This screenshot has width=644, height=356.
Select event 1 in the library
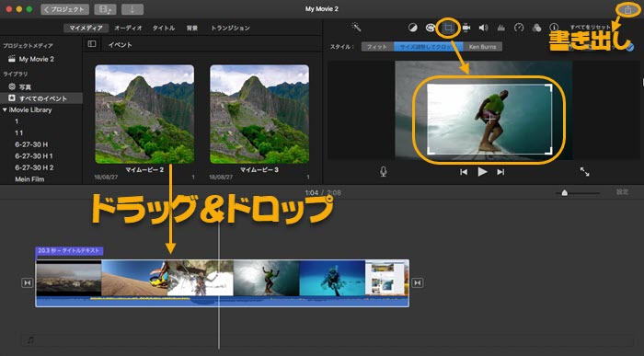pyautogui.click(x=17, y=121)
